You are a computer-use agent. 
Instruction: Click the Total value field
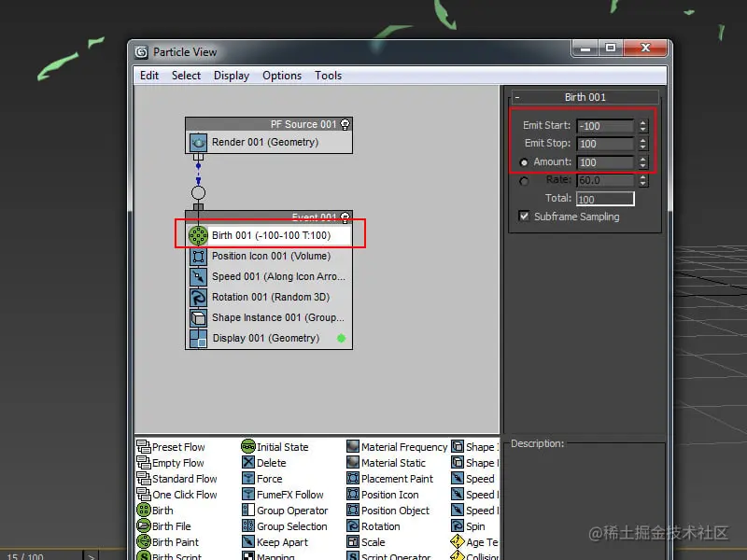[605, 199]
